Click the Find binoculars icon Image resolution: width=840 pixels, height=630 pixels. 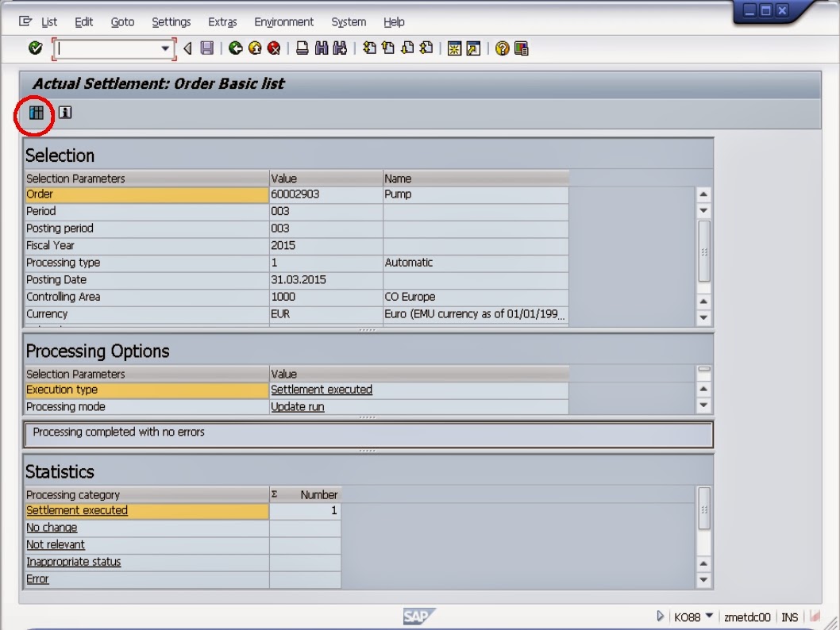tap(322, 48)
